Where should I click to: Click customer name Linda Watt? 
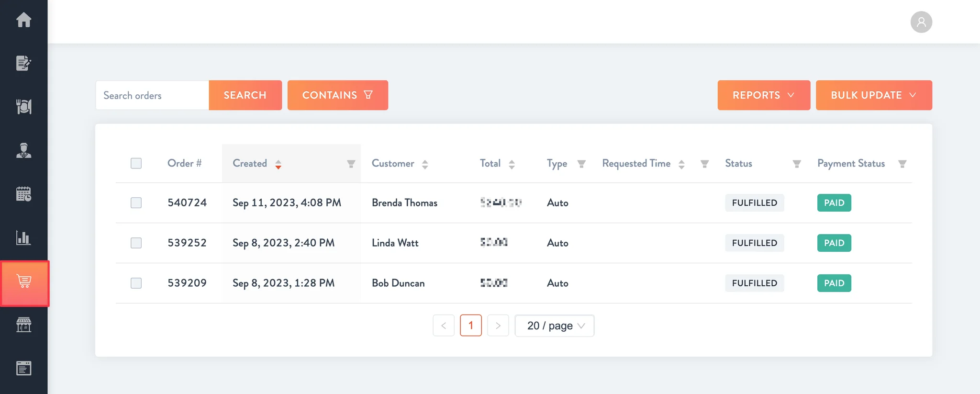click(395, 243)
